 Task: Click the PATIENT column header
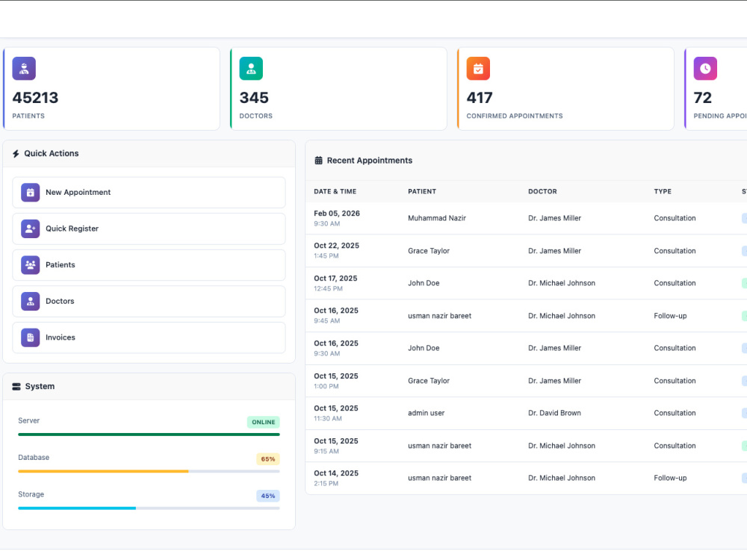coord(422,191)
